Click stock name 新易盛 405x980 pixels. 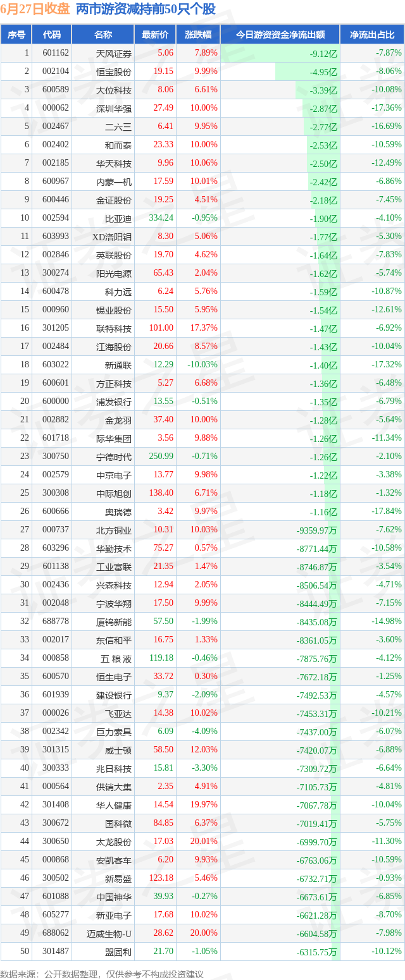(x=118, y=878)
